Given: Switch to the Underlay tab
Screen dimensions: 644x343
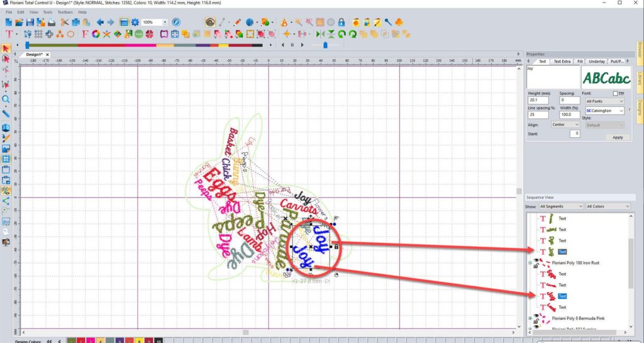Looking at the screenshot, I should [597, 61].
